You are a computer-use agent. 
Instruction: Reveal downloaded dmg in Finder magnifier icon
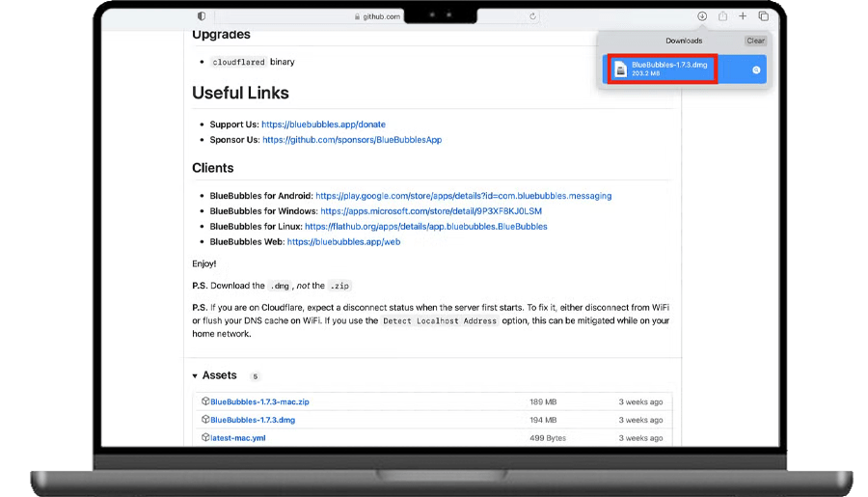pos(756,69)
